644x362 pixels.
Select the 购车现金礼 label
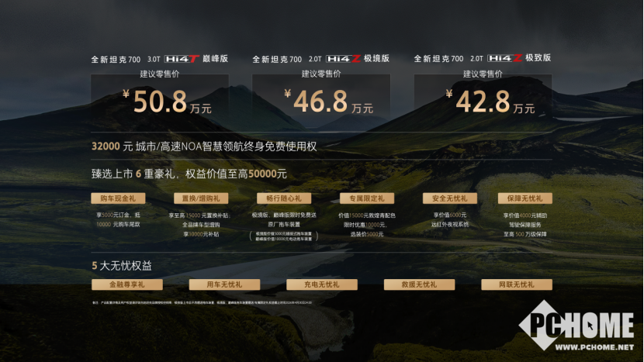point(118,198)
